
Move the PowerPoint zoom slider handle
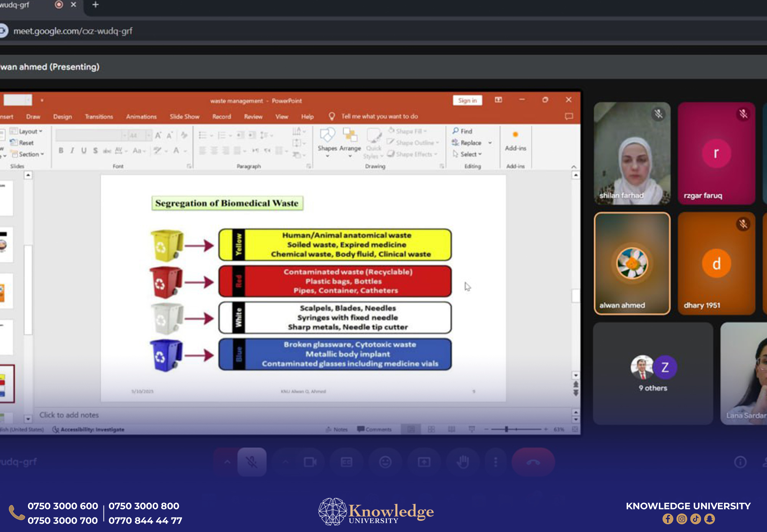pyautogui.click(x=506, y=429)
